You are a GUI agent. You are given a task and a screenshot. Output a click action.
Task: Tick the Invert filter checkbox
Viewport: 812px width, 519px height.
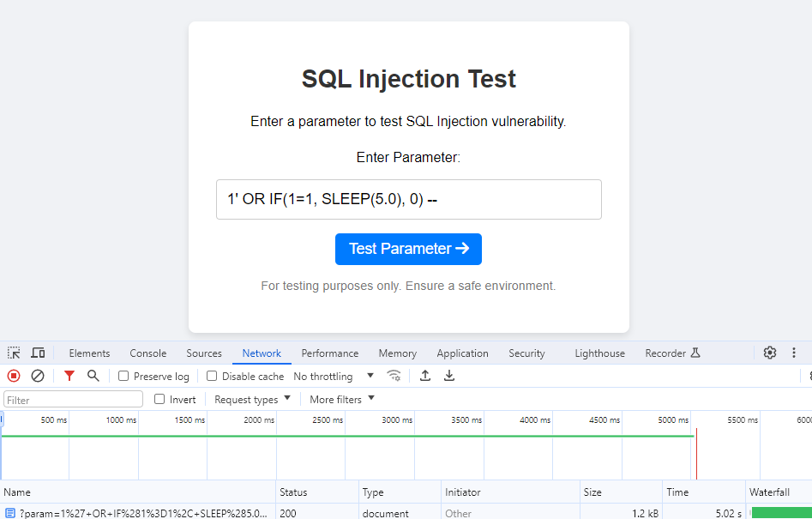coord(159,399)
